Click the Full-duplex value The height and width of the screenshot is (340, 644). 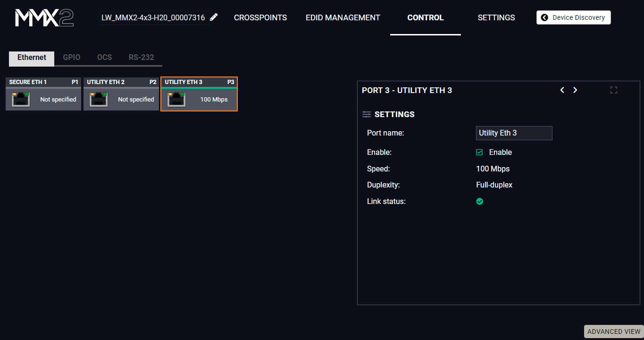[x=494, y=185]
